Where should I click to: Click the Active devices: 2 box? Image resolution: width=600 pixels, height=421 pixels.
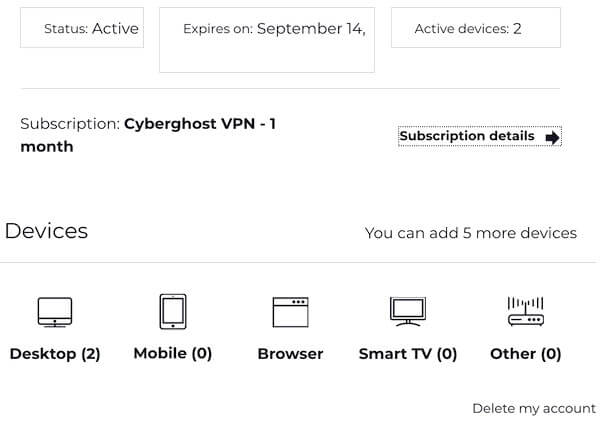(476, 28)
